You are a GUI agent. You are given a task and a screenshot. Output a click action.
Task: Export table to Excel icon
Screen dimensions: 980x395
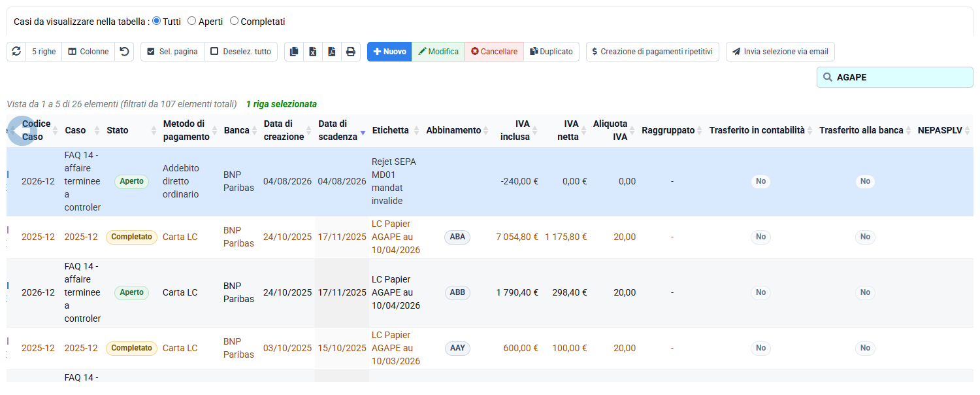coord(313,52)
